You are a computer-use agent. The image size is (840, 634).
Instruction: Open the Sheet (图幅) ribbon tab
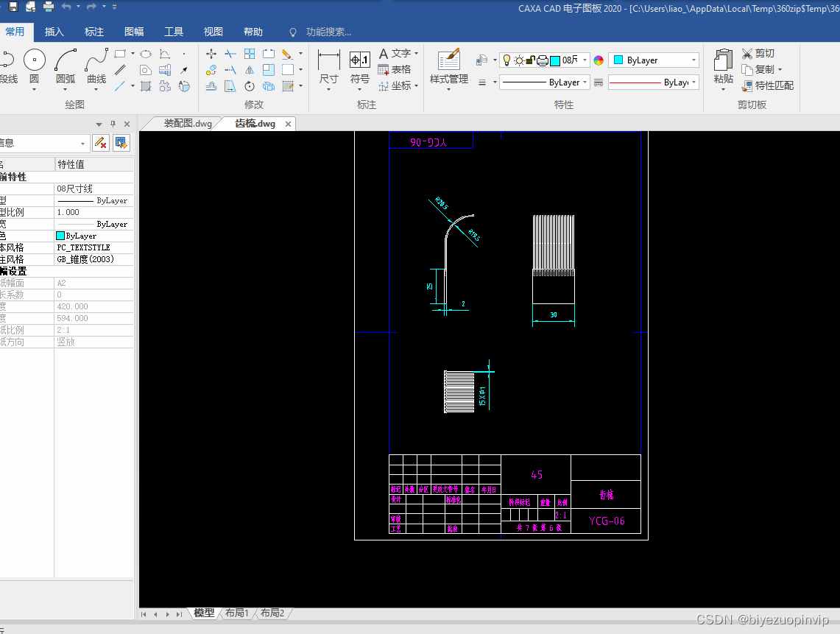[x=134, y=32]
